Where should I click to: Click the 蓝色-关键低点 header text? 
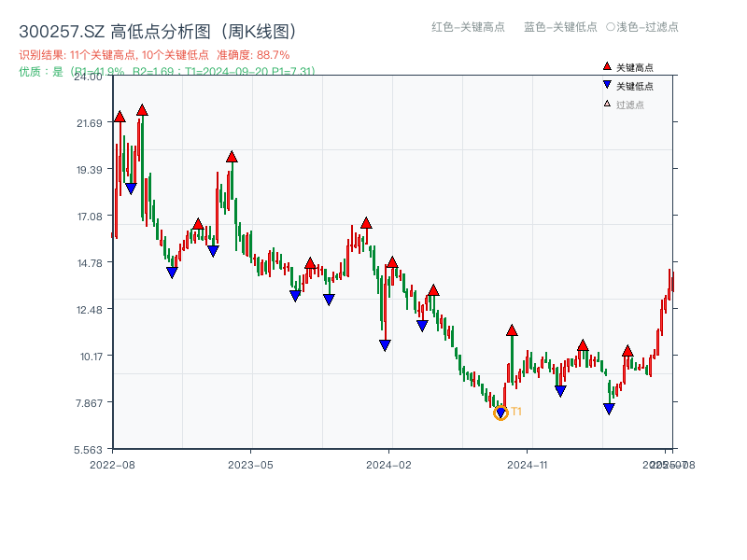pyautogui.click(x=560, y=27)
